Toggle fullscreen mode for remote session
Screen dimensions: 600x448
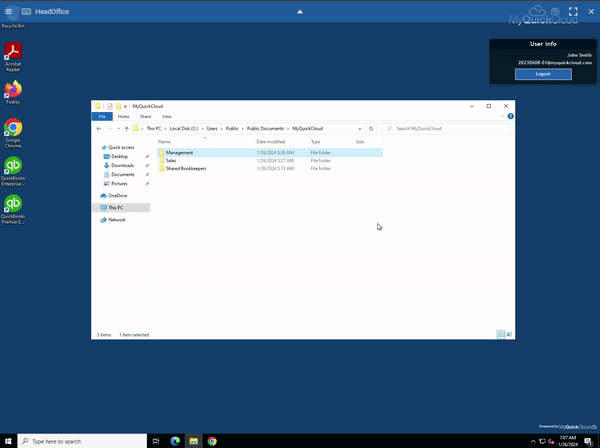coord(573,11)
